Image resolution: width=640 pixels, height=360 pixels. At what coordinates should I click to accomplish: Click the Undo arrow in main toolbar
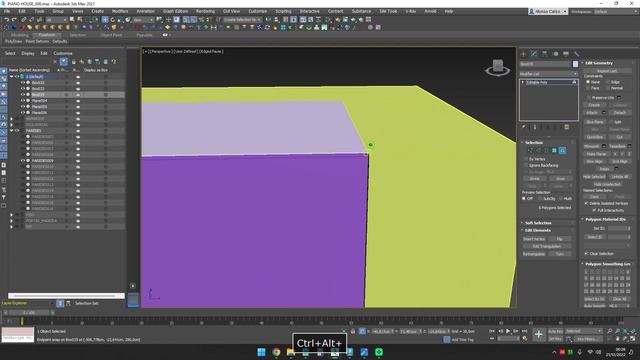point(7,19)
